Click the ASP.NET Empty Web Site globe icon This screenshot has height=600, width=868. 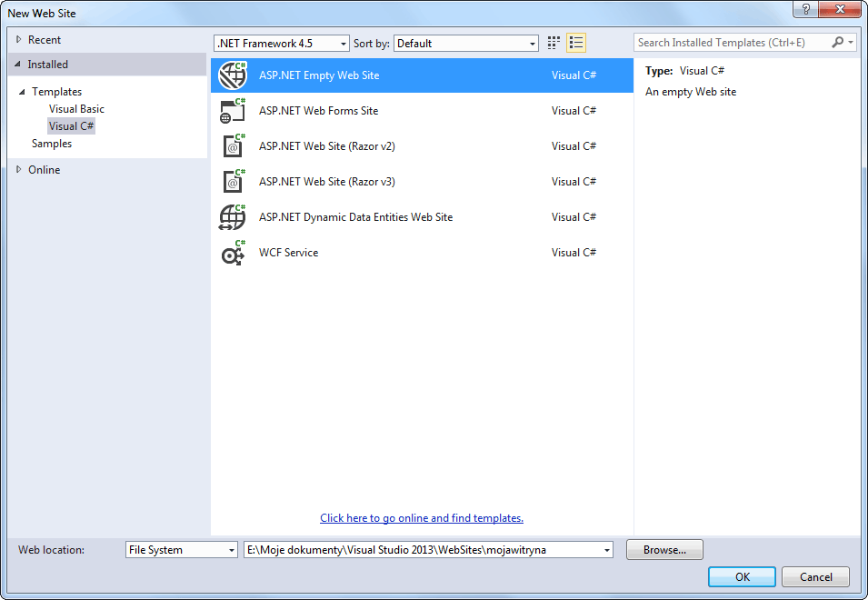click(x=233, y=75)
